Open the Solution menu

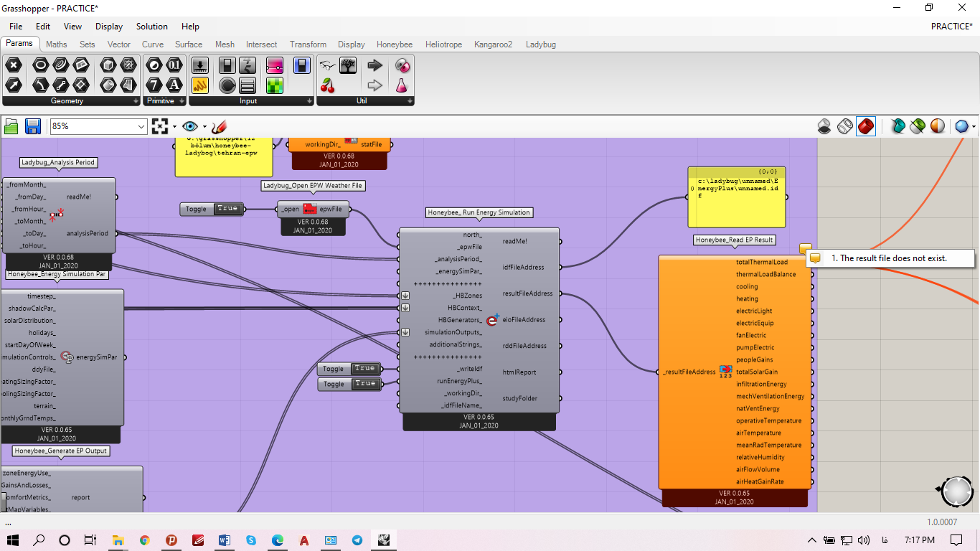point(152,27)
